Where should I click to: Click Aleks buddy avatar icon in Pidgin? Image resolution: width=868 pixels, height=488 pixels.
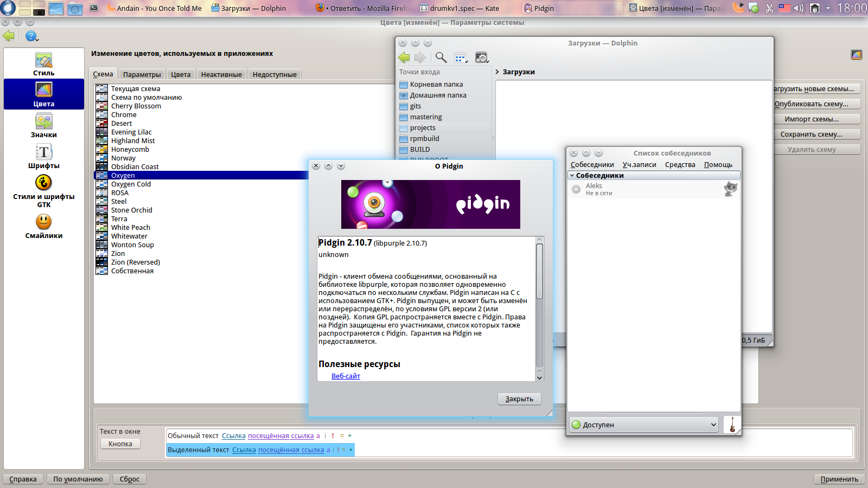coord(731,189)
